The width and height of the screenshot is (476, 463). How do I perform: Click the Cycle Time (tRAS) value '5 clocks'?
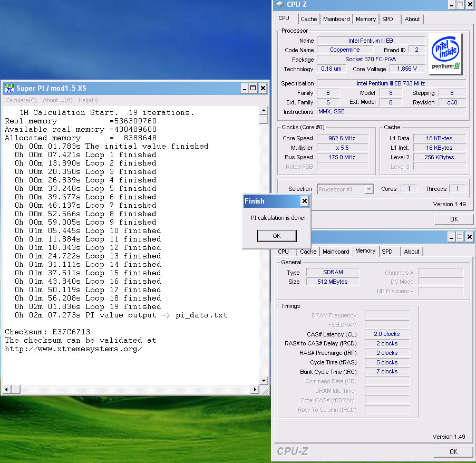click(x=387, y=362)
